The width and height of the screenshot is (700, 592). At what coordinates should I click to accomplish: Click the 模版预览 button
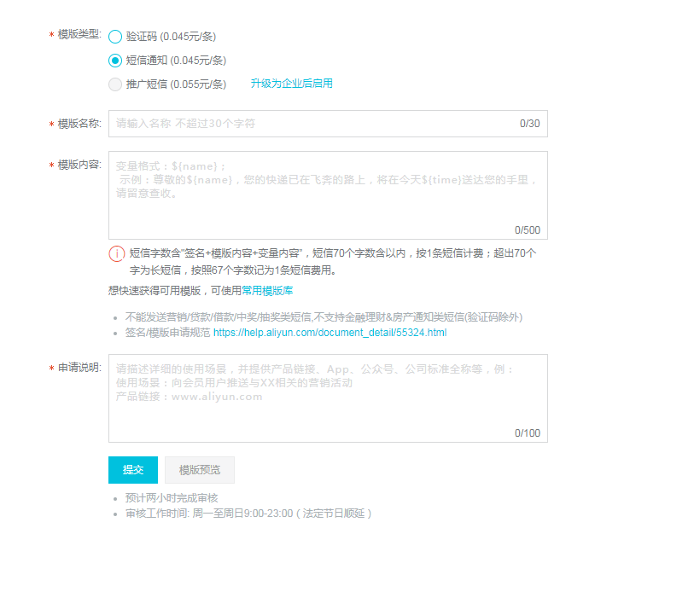pyautogui.click(x=200, y=470)
